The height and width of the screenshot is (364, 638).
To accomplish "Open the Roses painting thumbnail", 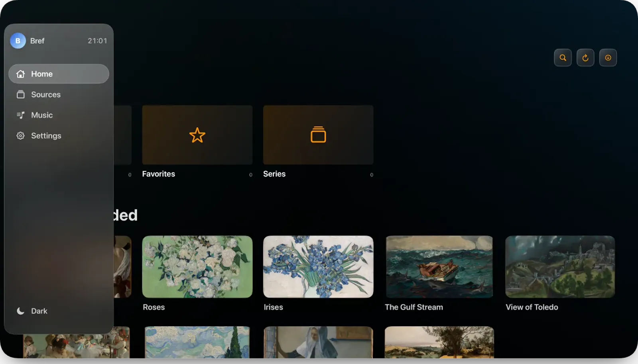I will coord(197,267).
